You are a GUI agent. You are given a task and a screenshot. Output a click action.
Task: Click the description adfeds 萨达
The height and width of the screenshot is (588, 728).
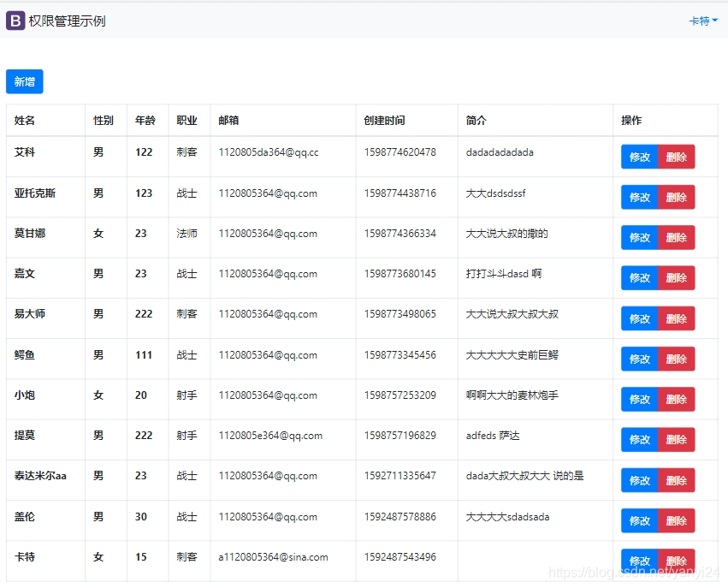[493, 436]
